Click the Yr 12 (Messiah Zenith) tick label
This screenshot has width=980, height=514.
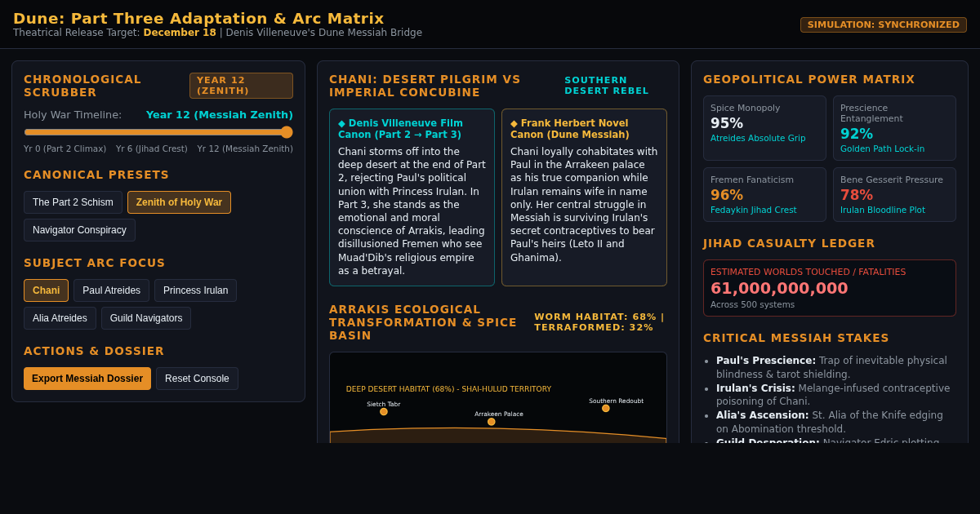(245, 149)
